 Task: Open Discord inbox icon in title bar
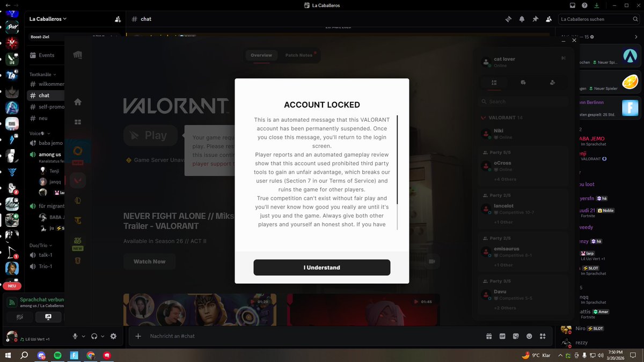573,5
